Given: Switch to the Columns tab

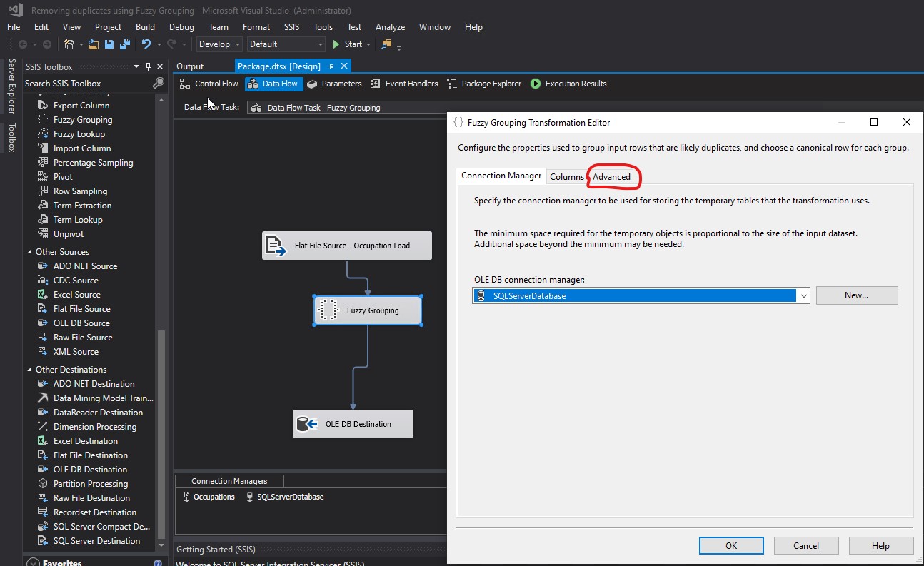Looking at the screenshot, I should [567, 177].
